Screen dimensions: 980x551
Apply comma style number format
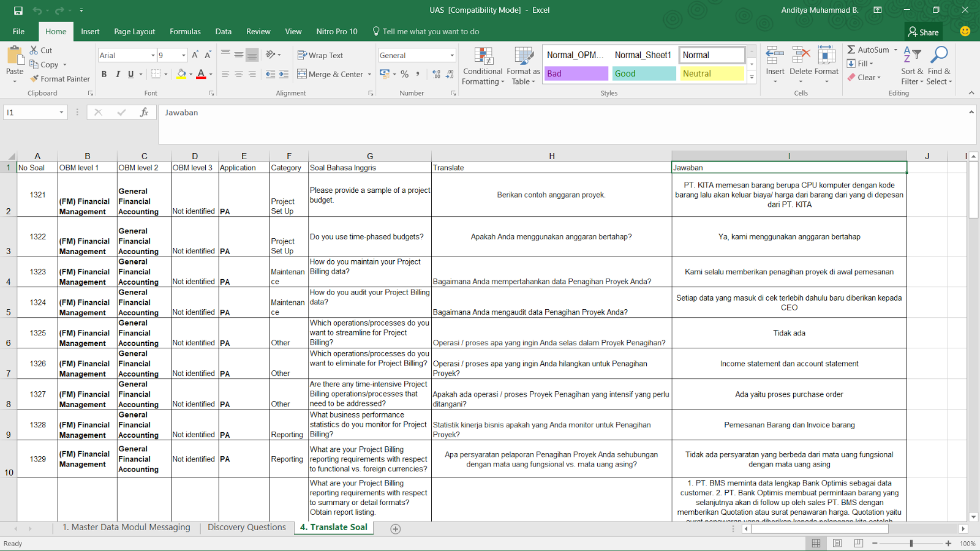(x=418, y=74)
